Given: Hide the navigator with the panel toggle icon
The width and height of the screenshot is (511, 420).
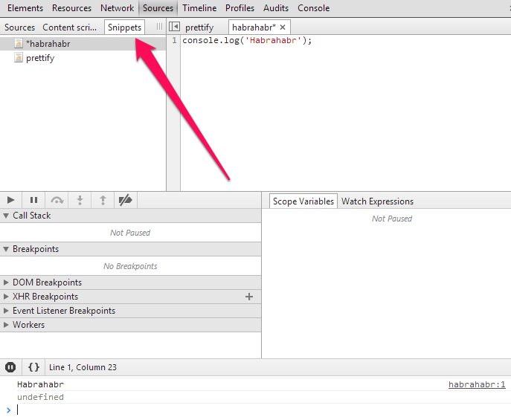Looking at the screenshot, I should point(174,27).
